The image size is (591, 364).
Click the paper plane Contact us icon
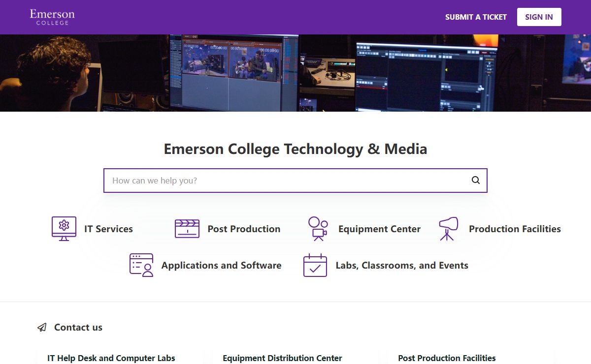coord(42,327)
